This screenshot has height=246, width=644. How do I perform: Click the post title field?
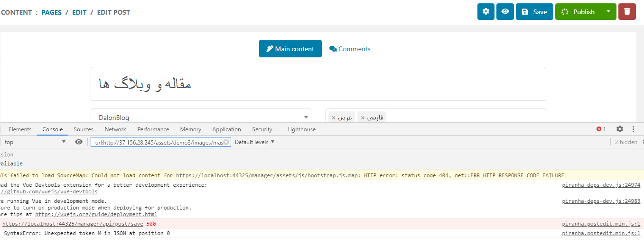(318, 84)
